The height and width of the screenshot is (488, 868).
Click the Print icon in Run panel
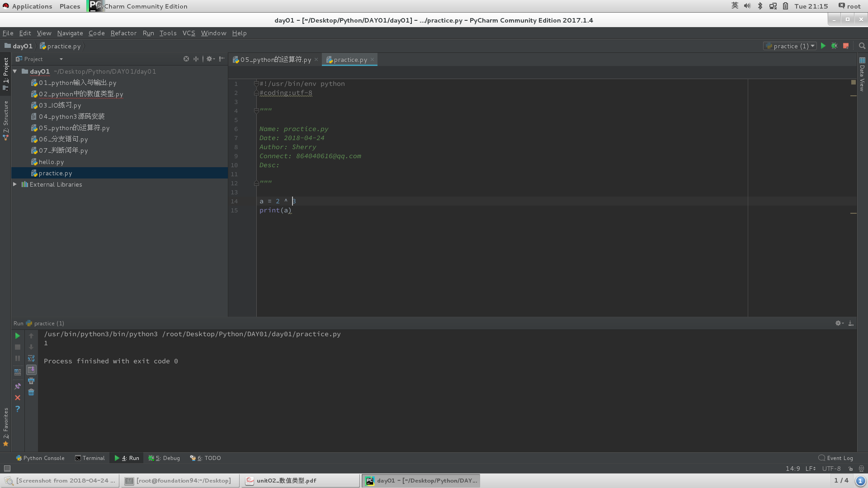(x=31, y=381)
